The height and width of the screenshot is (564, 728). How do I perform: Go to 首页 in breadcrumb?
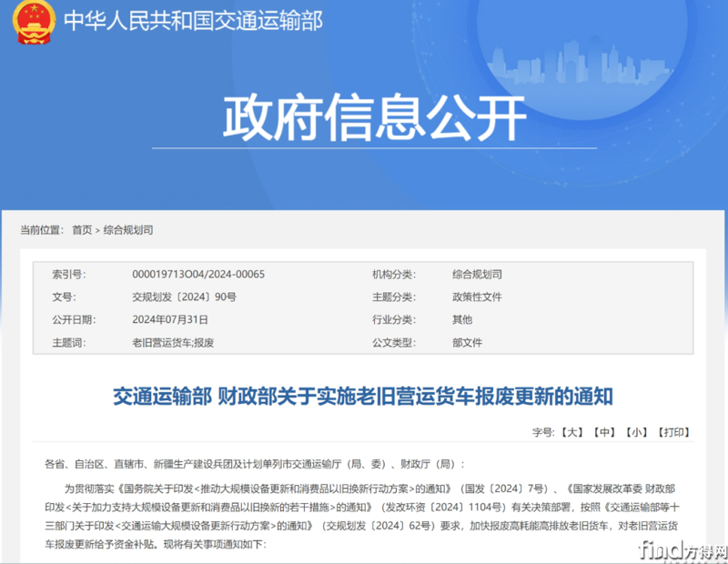click(x=82, y=230)
